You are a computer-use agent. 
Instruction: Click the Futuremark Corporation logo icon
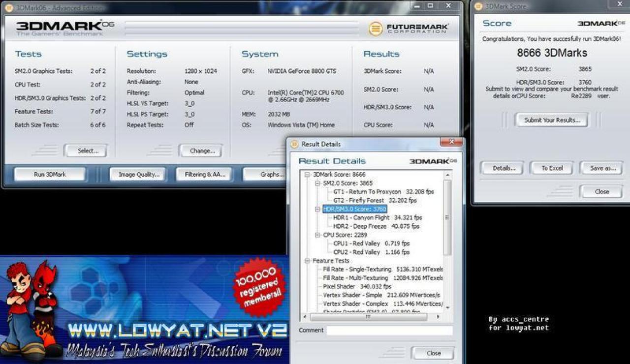pyautogui.click(x=376, y=29)
